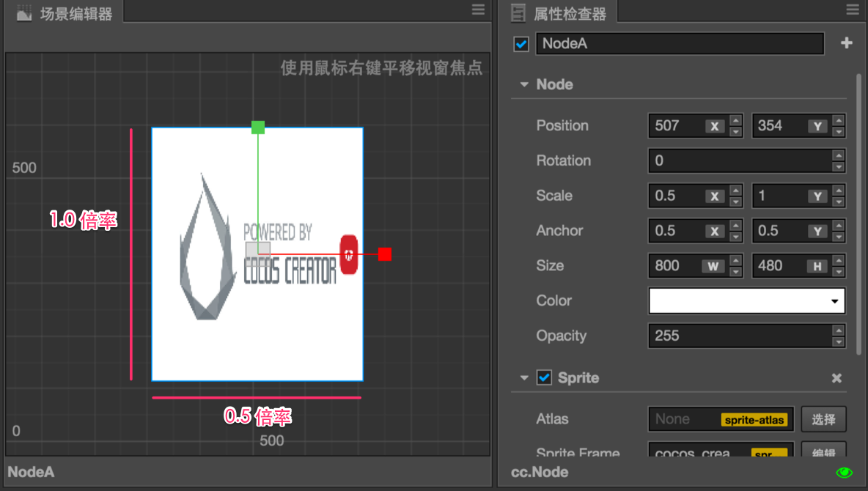Click the Scale property label

pos(554,196)
